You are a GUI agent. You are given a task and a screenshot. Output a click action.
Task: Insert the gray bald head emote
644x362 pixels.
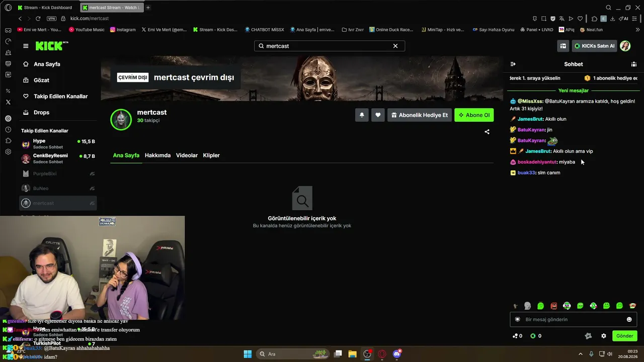527,306
